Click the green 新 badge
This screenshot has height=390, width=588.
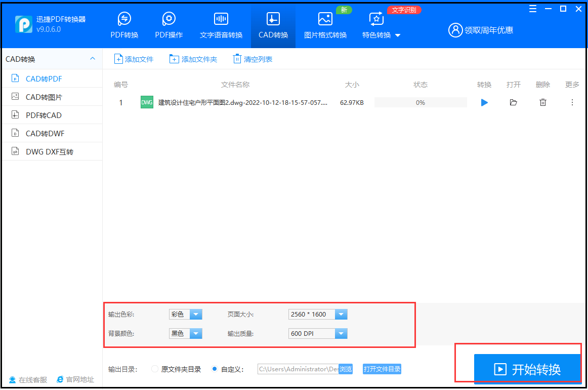344,10
